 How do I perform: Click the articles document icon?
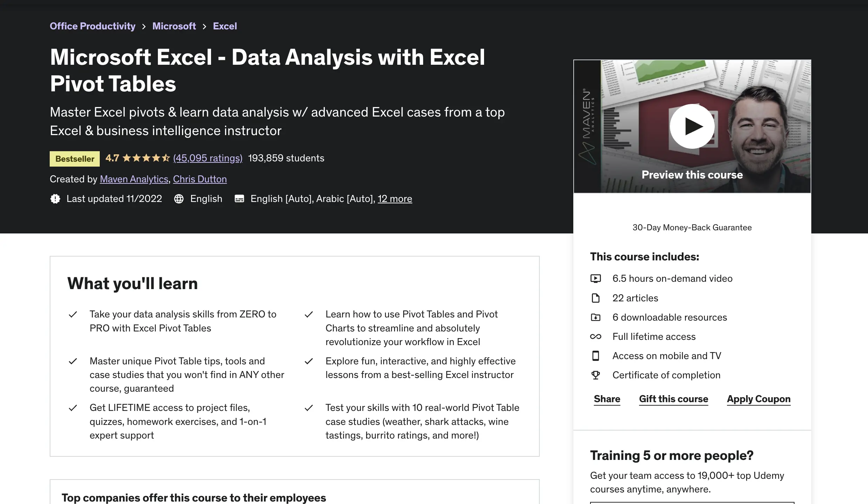point(595,298)
